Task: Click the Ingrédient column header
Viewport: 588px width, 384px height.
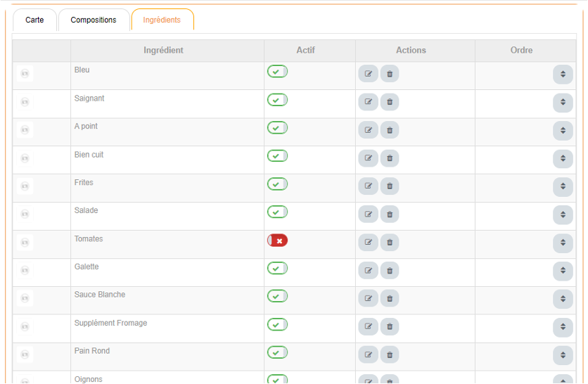Action: pyautogui.click(x=163, y=51)
